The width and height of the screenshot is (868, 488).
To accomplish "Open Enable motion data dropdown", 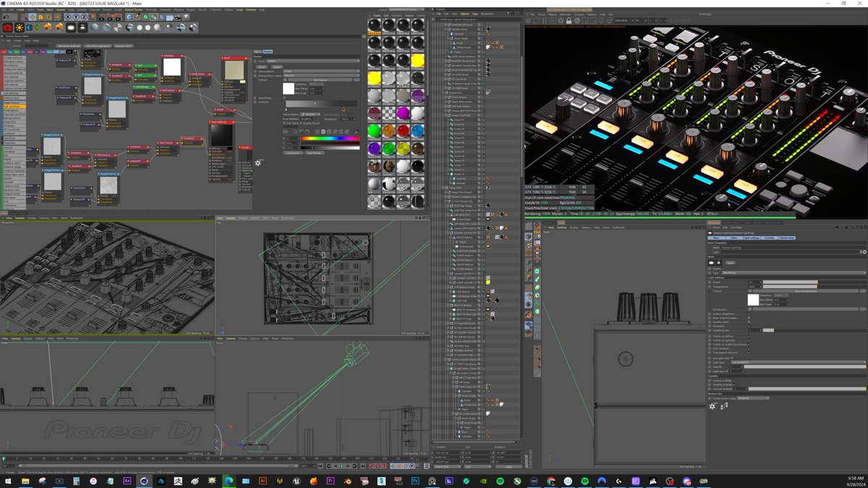I will pos(753,398).
